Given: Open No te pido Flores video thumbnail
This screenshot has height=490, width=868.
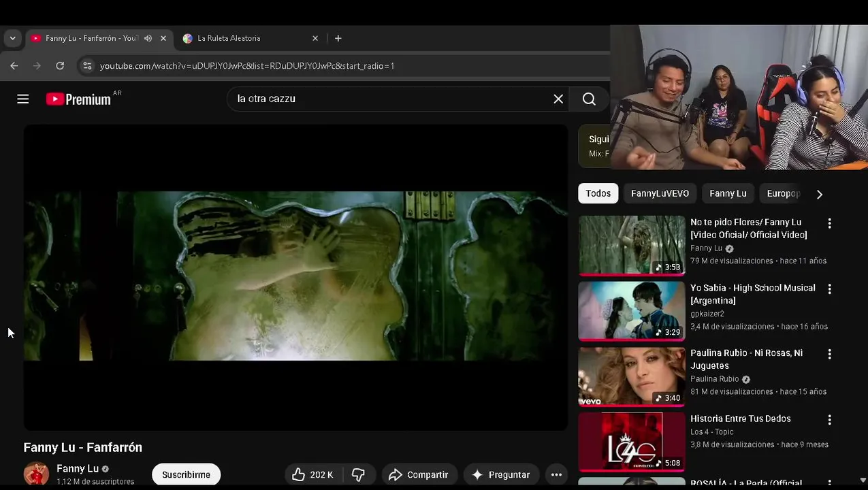Looking at the screenshot, I should click(x=632, y=245).
